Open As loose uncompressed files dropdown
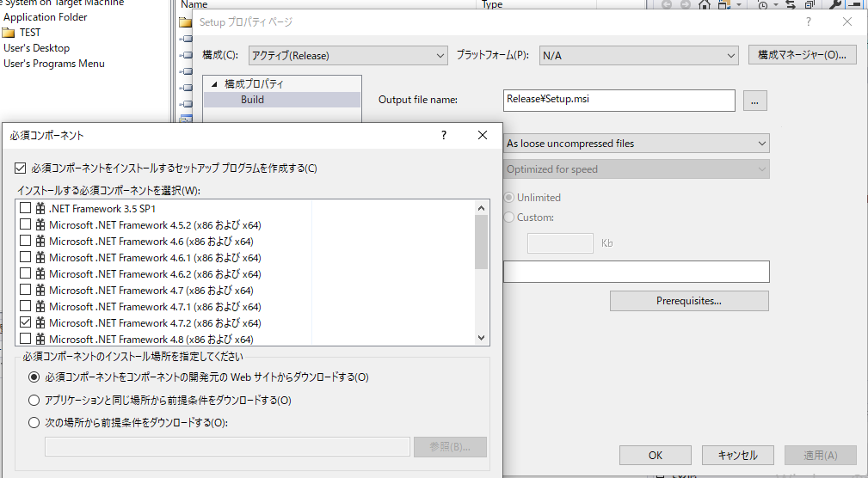Viewport: 868px width, 478px height. coord(636,144)
